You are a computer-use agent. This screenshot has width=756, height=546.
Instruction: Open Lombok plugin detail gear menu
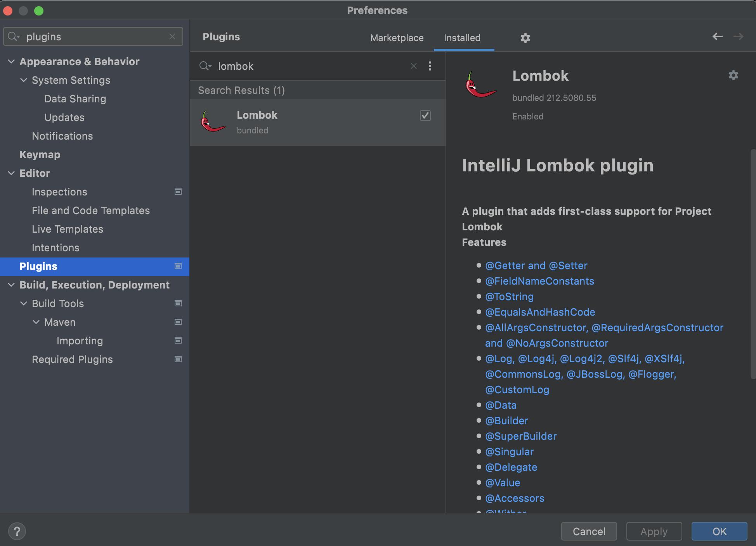(733, 75)
